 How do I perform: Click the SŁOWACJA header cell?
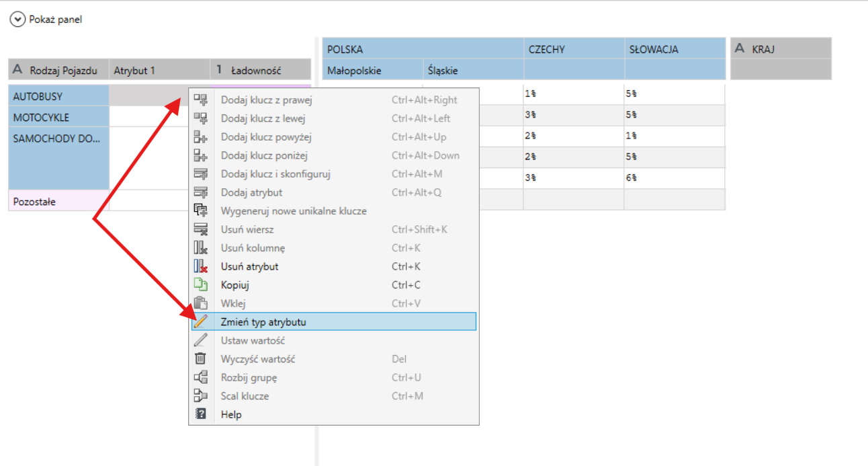pyautogui.click(x=675, y=49)
